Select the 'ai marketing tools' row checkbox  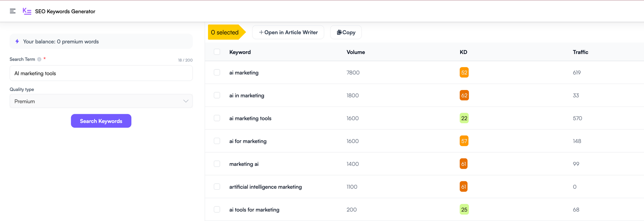(217, 118)
